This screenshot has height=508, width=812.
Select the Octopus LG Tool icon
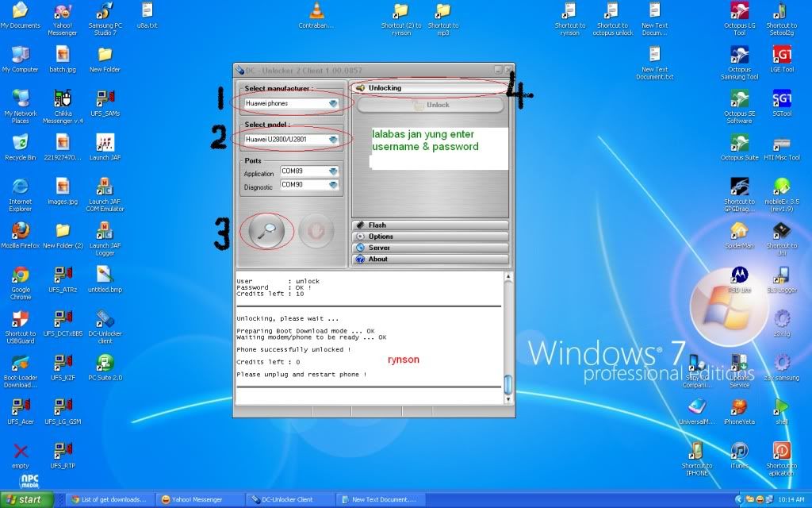(740, 20)
